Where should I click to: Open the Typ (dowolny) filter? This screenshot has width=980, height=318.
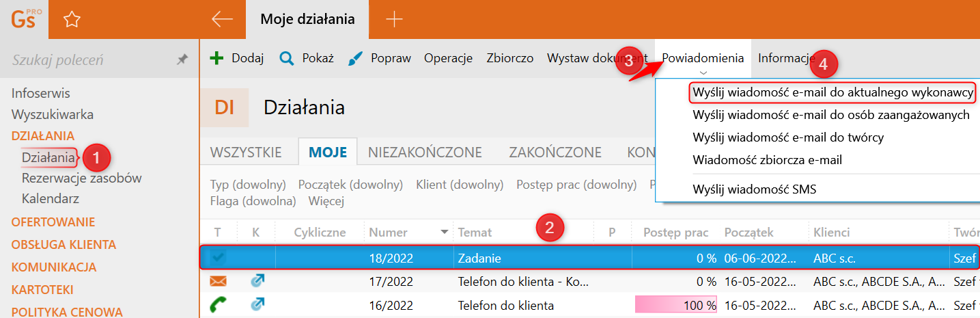[248, 185]
